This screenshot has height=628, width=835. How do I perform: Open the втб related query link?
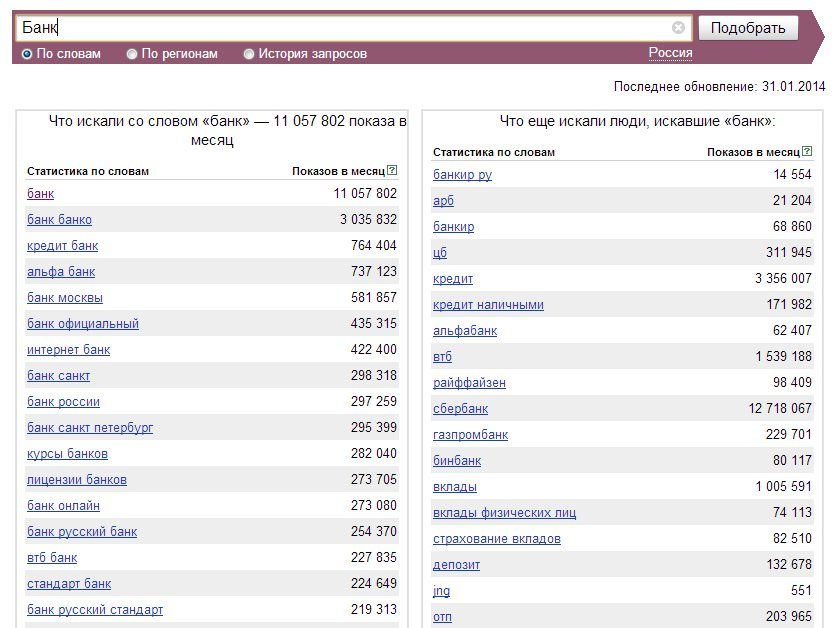[443, 357]
